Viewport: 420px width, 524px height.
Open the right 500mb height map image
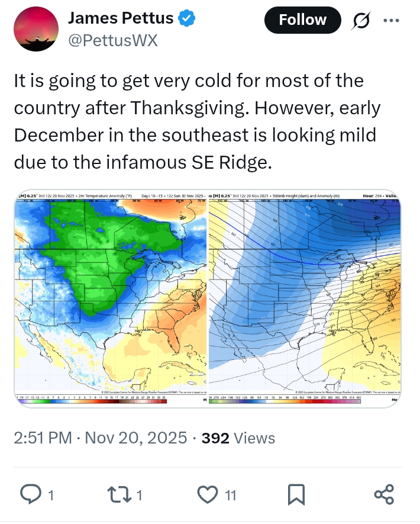304,296
